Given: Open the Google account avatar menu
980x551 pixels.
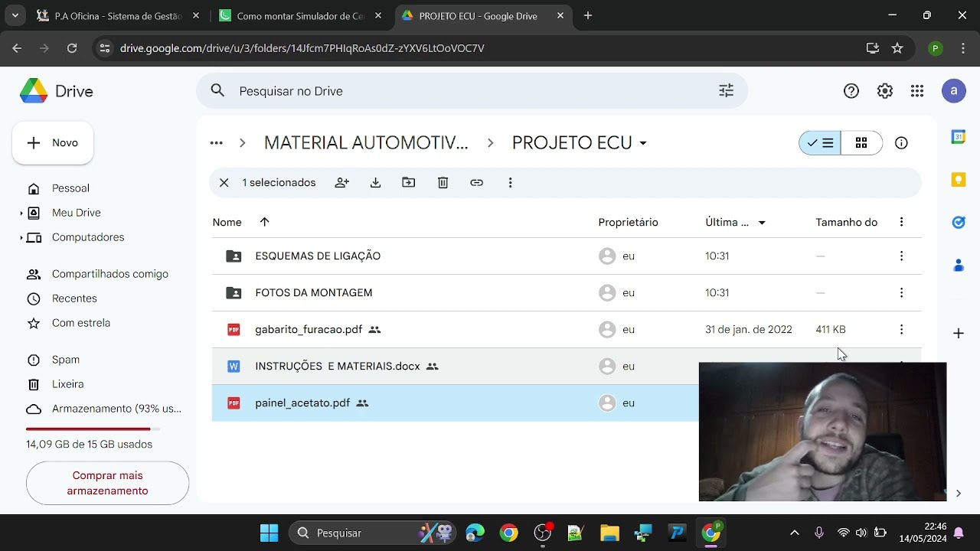Looking at the screenshot, I should click(x=953, y=91).
